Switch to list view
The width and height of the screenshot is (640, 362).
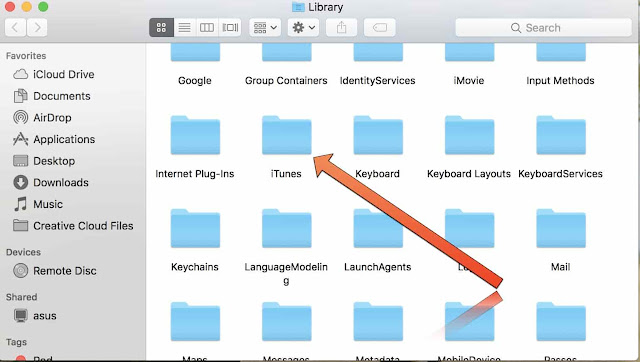tap(184, 28)
